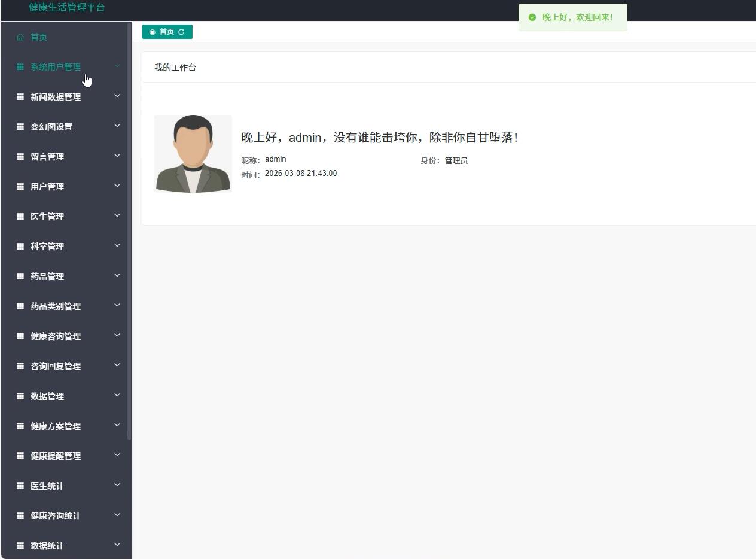
Task: Click the 昵称： label
Action: coord(251,161)
